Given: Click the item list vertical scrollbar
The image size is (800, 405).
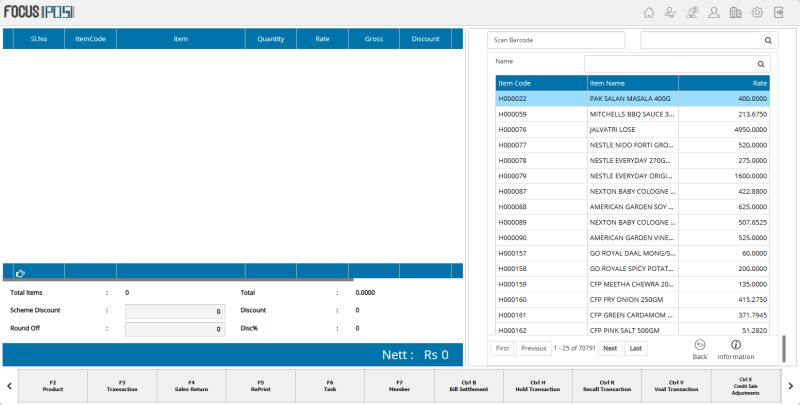Looking at the screenshot, I should pyautogui.click(x=783, y=348).
